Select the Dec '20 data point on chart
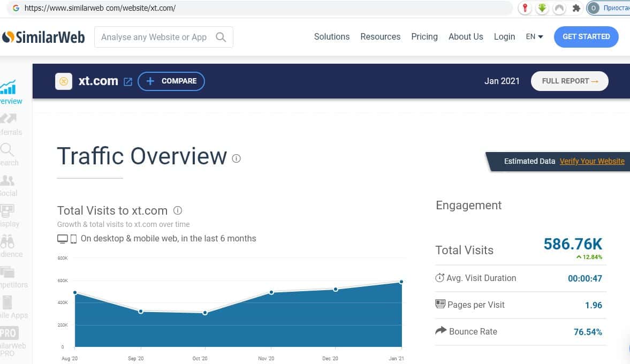The image size is (630, 364). click(x=336, y=289)
